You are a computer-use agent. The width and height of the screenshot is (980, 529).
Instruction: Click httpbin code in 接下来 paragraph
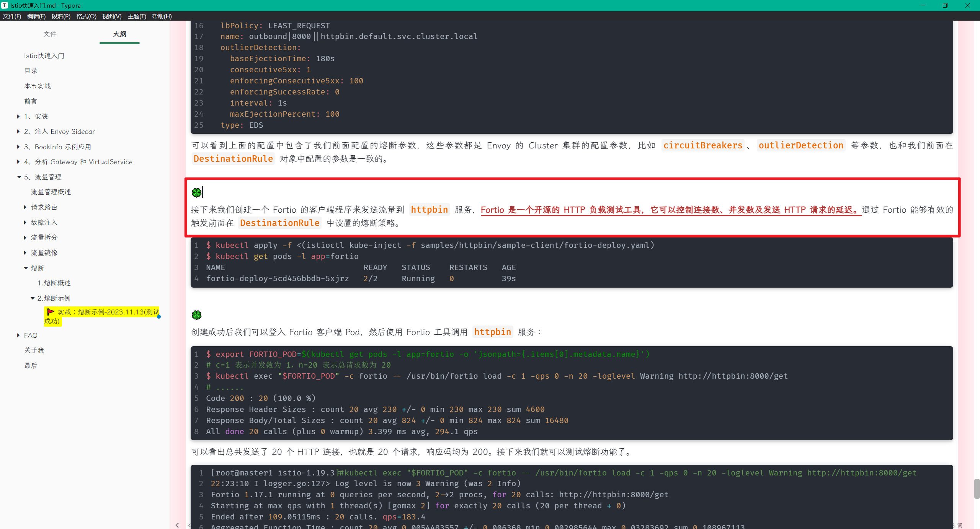tap(429, 210)
